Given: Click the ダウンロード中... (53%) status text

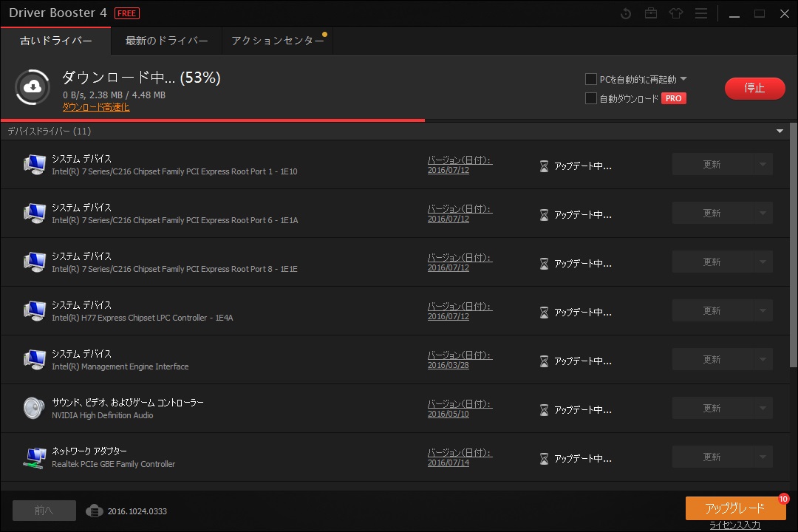Looking at the screenshot, I should [x=141, y=78].
